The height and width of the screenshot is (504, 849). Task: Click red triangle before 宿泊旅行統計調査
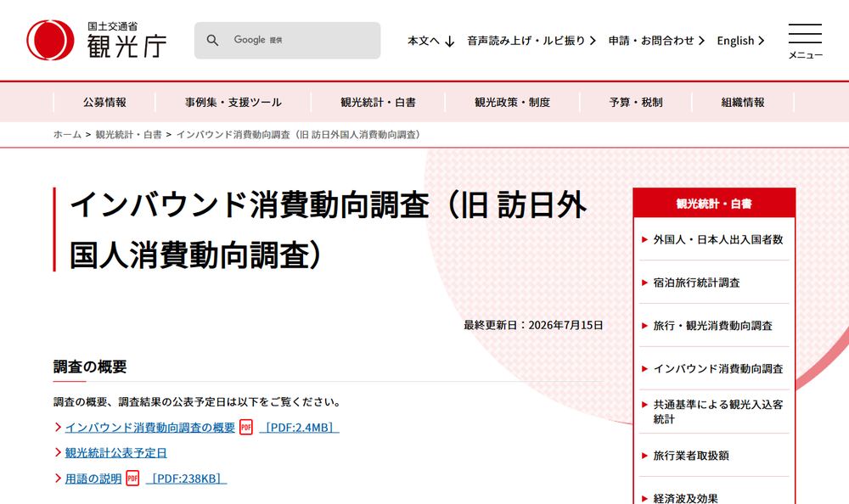644,283
